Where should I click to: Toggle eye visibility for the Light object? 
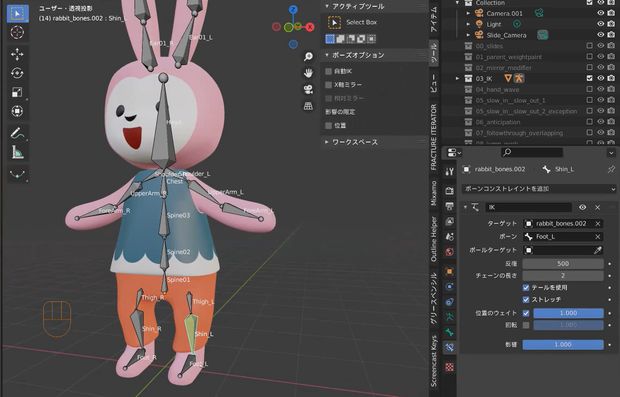point(601,24)
